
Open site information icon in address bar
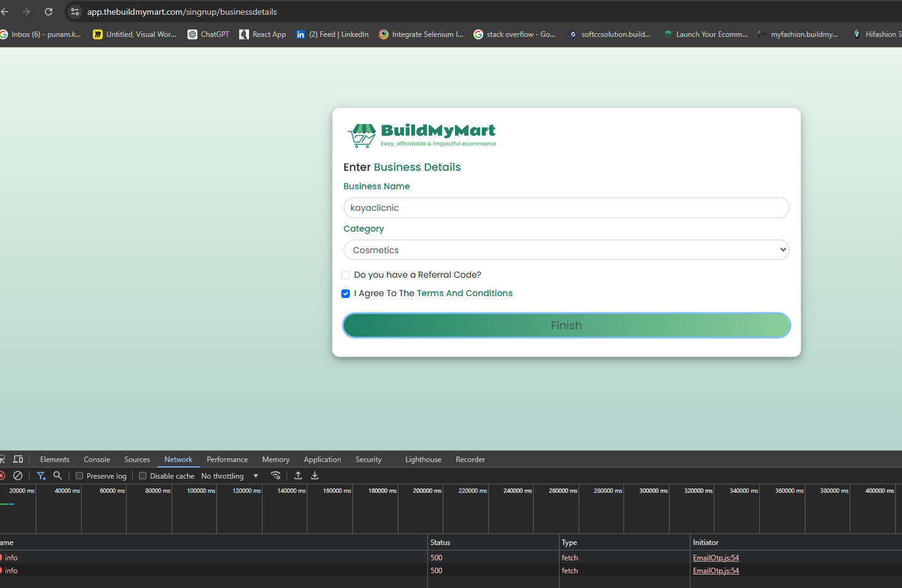(75, 12)
